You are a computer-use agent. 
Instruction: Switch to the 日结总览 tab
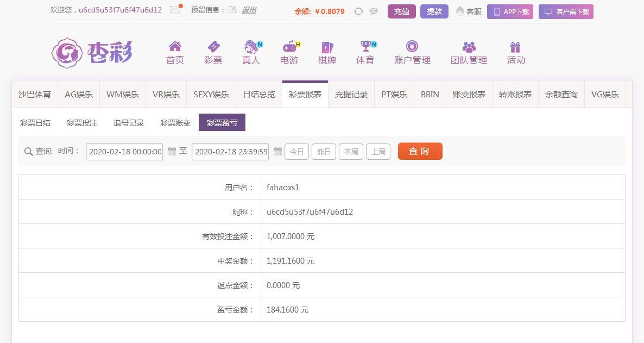coord(259,95)
